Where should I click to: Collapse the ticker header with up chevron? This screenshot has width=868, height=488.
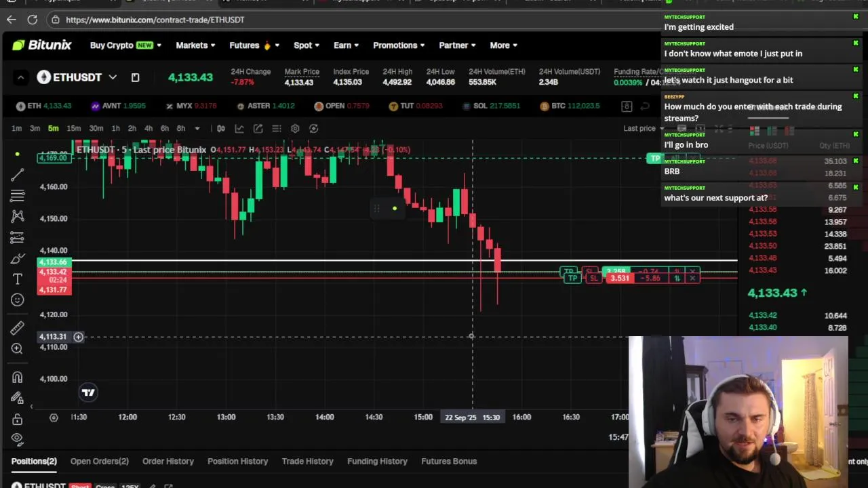[20, 78]
